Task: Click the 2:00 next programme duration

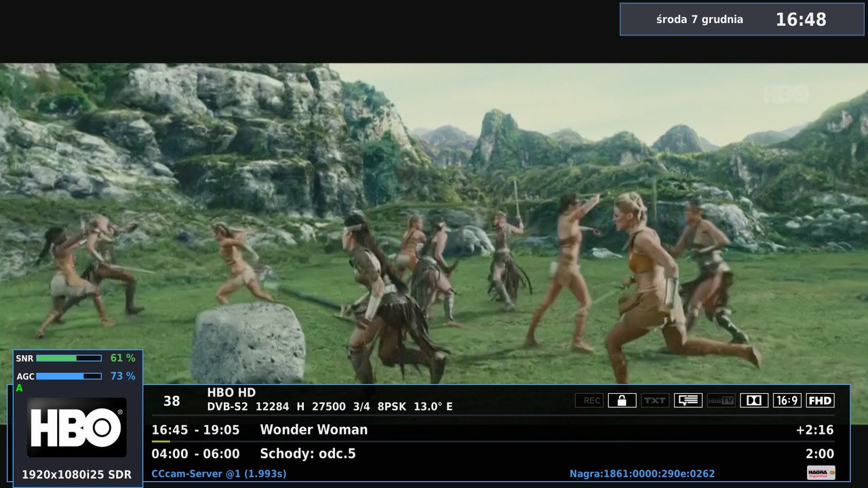Action: pos(820,454)
